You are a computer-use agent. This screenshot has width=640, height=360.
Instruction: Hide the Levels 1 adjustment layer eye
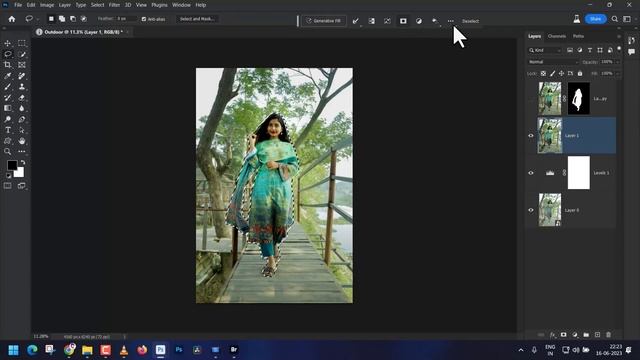click(x=531, y=173)
